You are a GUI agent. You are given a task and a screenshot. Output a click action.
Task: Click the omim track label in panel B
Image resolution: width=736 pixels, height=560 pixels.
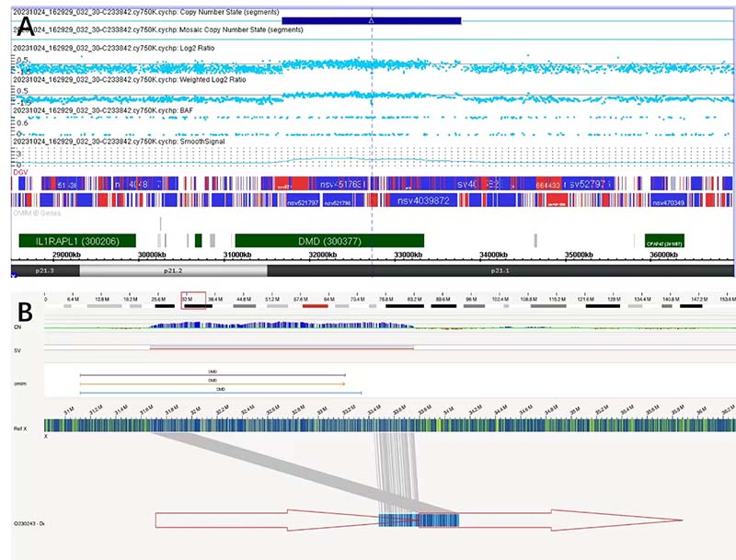click(x=20, y=383)
